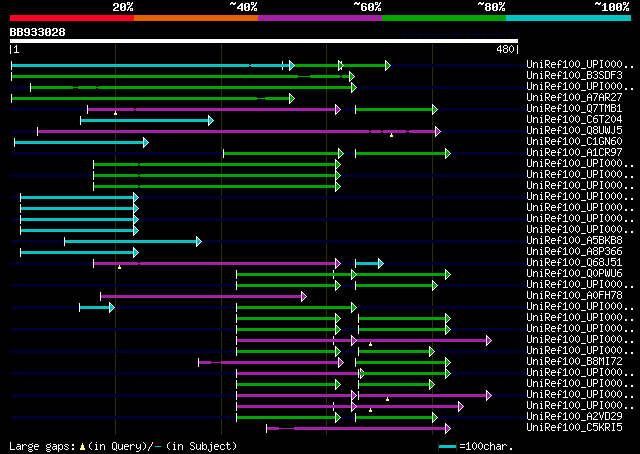Screen dimensions: 640x454
Task: Open the UniRef100_Q8UWJ5 hit label
Action: [x=574, y=131]
